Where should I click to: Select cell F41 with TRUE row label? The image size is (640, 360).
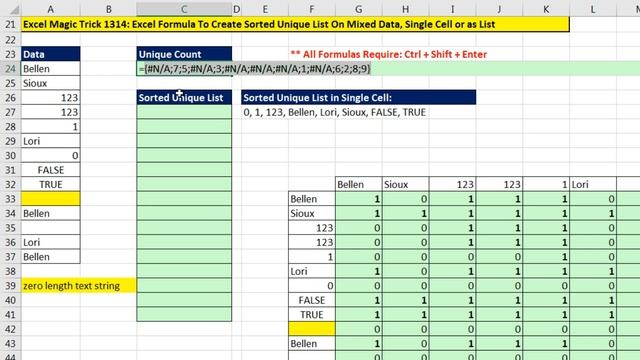point(312,315)
